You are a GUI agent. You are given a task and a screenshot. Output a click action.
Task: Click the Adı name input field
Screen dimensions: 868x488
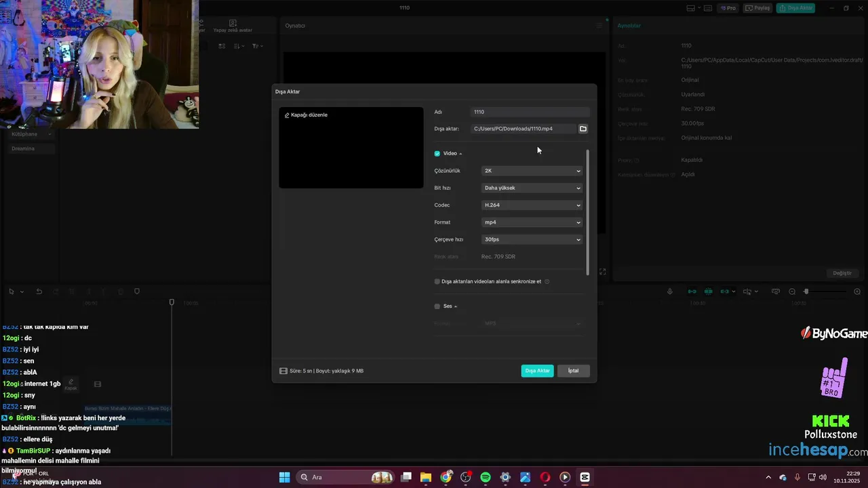[530, 112]
